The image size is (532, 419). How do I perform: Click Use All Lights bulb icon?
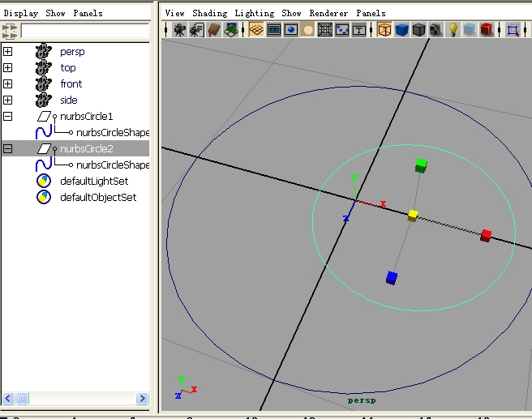[x=453, y=30]
